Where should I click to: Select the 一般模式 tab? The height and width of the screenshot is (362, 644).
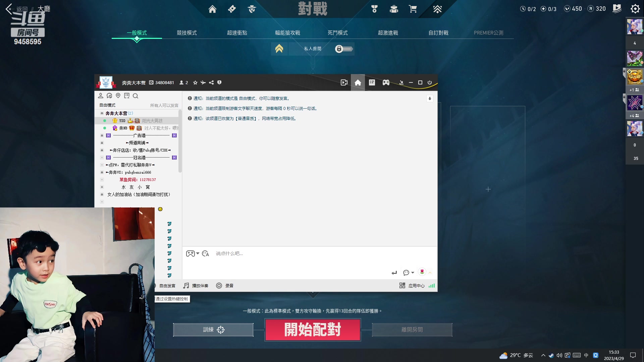coord(137,33)
